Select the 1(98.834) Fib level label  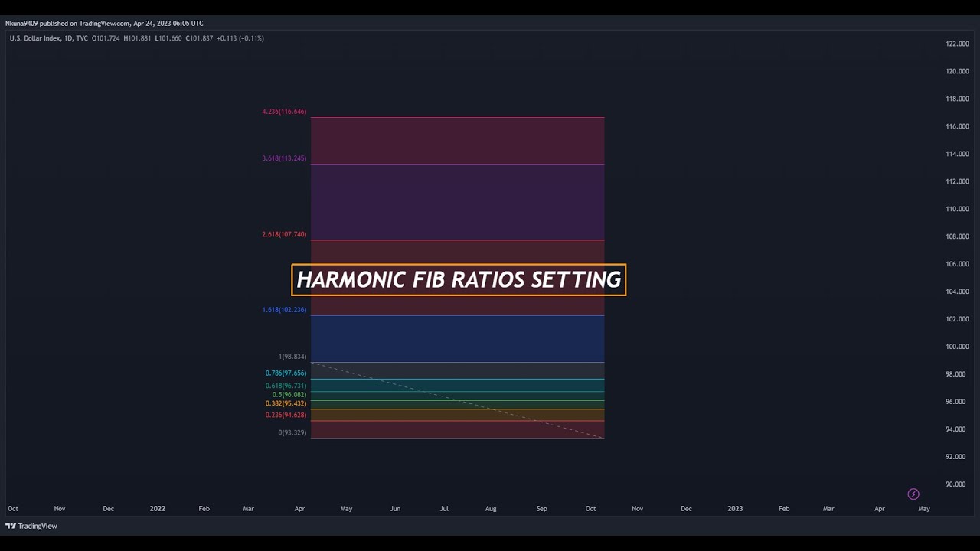click(x=292, y=357)
